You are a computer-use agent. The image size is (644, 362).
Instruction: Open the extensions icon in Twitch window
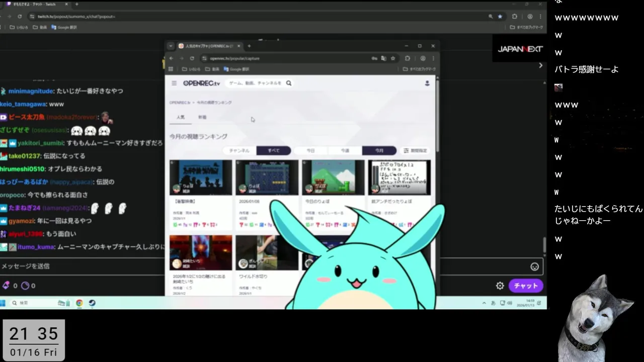pyautogui.click(x=514, y=17)
